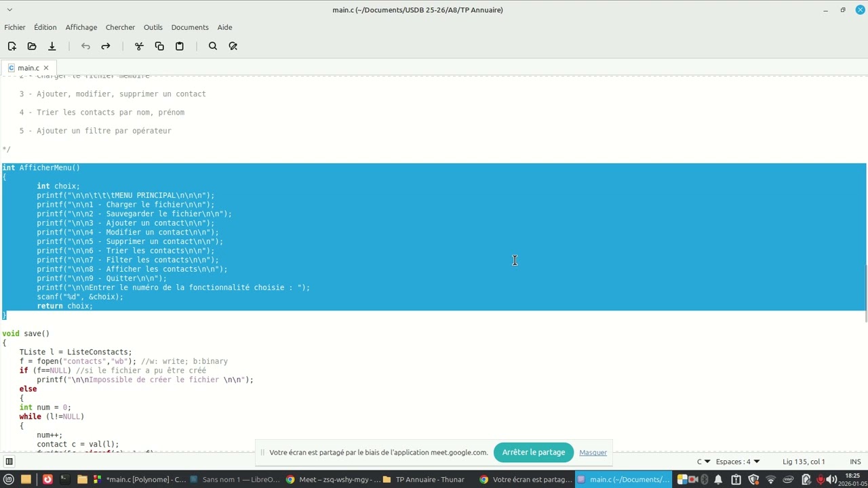Open the Chercher menu
The height and width of the screenshot is (488, 868).
click(120, 27)
